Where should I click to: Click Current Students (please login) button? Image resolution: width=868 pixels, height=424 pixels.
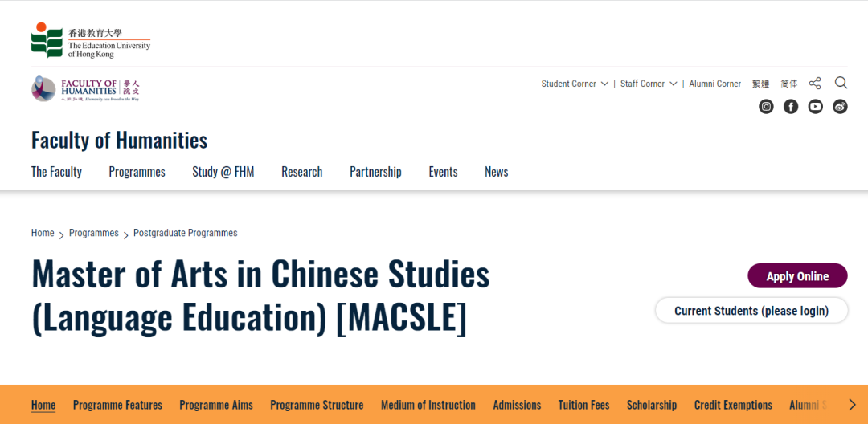coord(751,310)
